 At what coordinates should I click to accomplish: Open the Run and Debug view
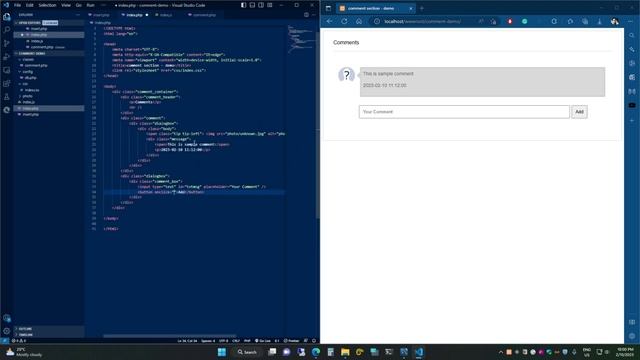[7, 57]
